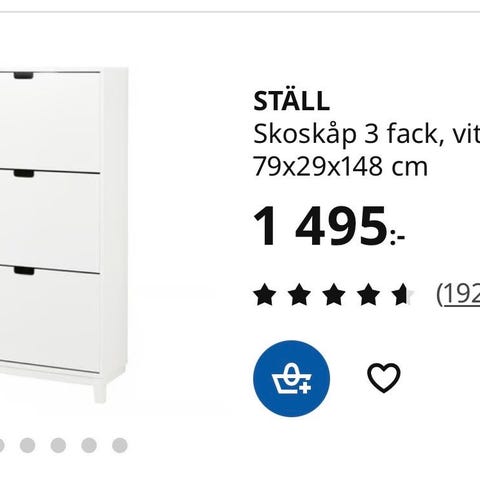Click the third rating star

(334, 295)
